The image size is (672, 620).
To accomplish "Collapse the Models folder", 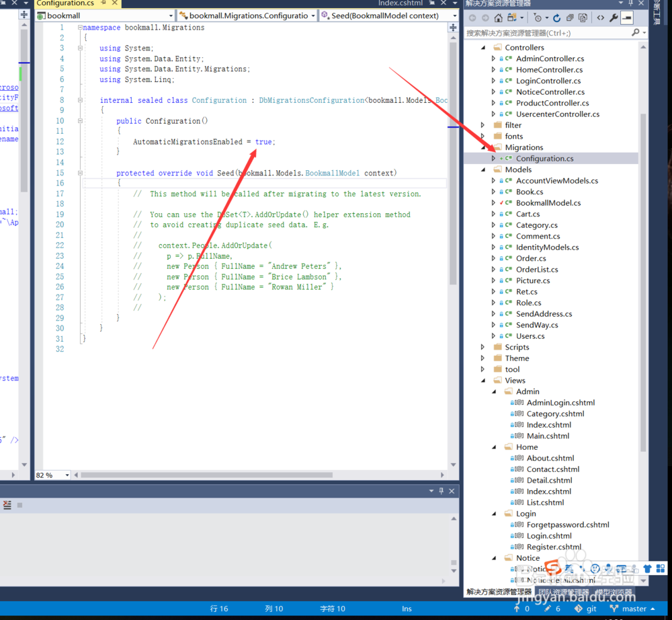I will coord(483,169).
